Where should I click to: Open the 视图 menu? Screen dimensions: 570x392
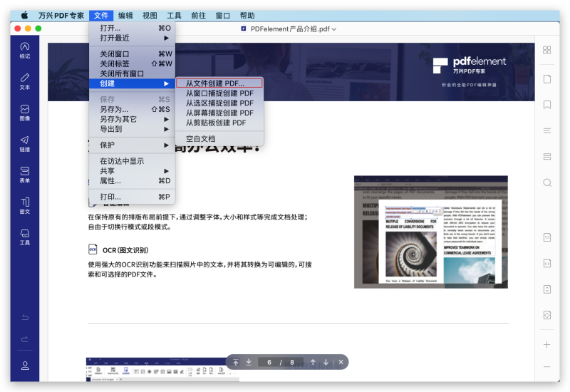[x=150, y=16]
